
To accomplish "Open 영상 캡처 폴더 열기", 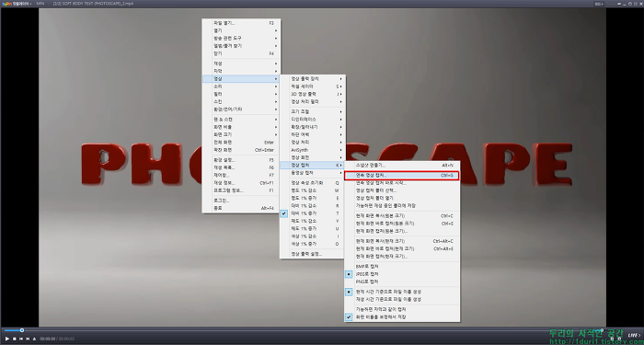I will click(x=402, y=198).
